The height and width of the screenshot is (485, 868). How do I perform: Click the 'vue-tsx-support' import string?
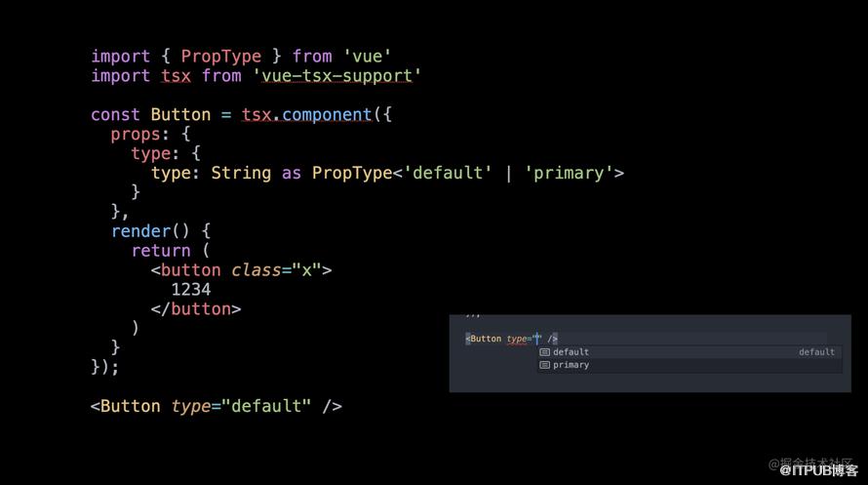(336, 76)
